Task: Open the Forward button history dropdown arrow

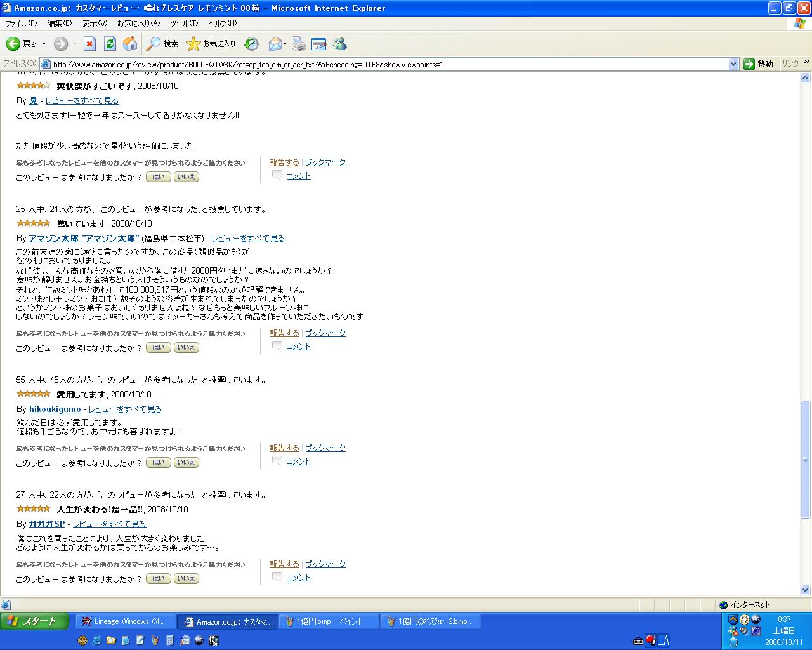Action: click(x=75, y=44)
